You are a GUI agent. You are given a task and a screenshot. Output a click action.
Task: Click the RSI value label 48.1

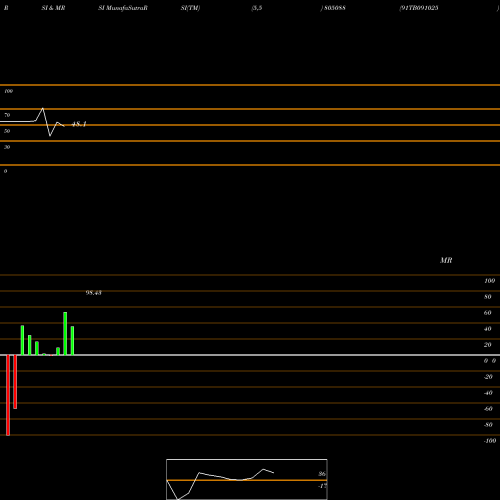tap(79, 124)
